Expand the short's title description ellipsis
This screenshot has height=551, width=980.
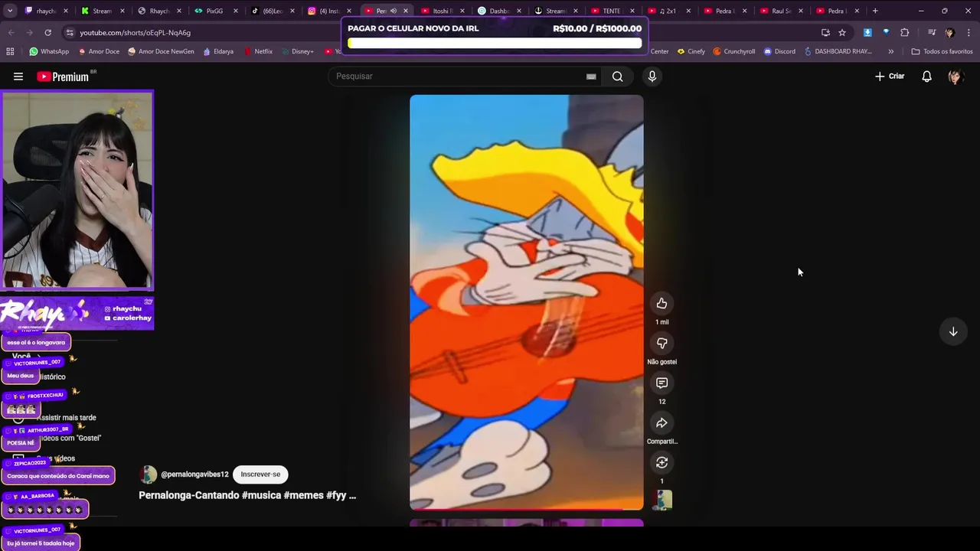(352, 496)
